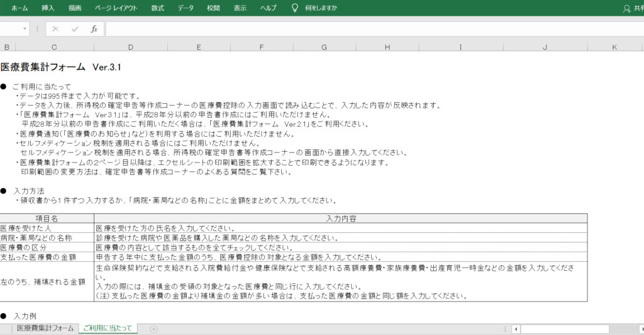Open the 数式 ribbon tab
Screen dimensions: 644x335
(157, 8)
